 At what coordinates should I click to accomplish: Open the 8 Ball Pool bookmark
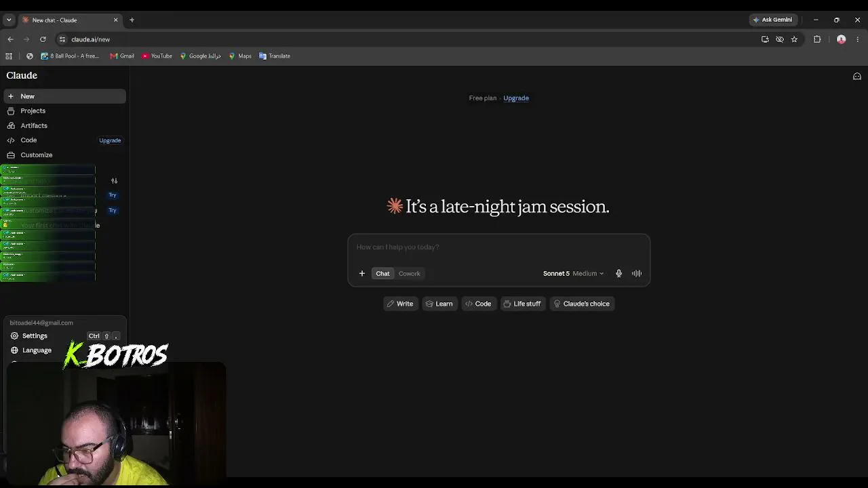point(70,56)
